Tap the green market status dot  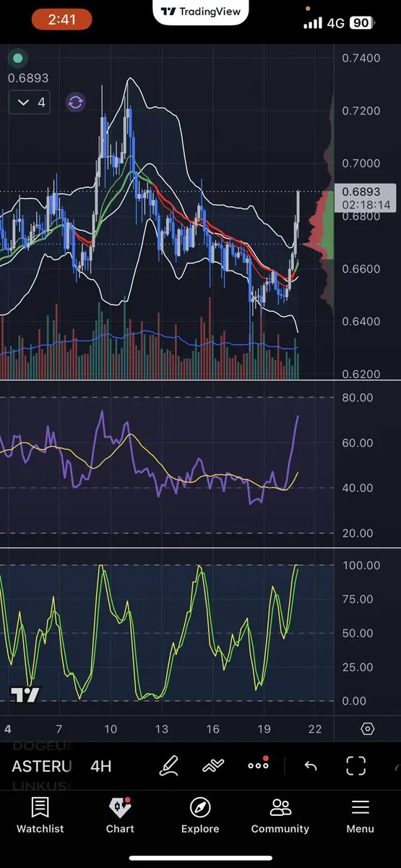click(18, 58)
